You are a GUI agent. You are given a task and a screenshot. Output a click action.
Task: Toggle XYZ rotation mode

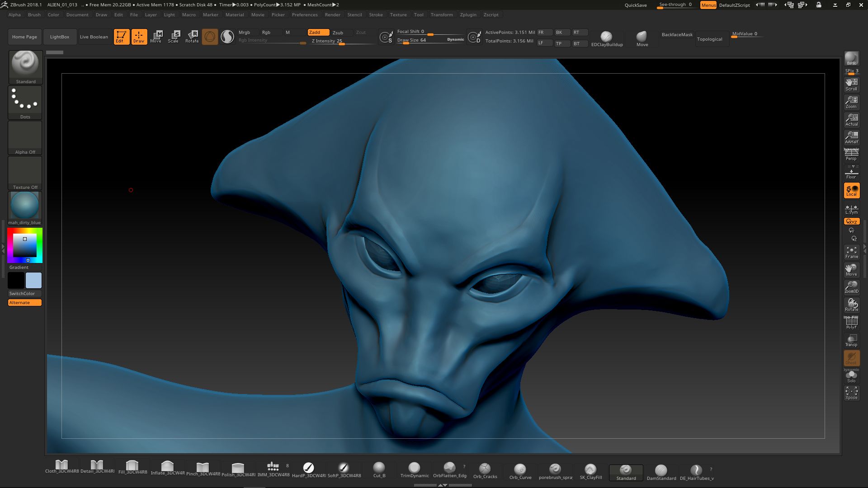coord(851,221)
